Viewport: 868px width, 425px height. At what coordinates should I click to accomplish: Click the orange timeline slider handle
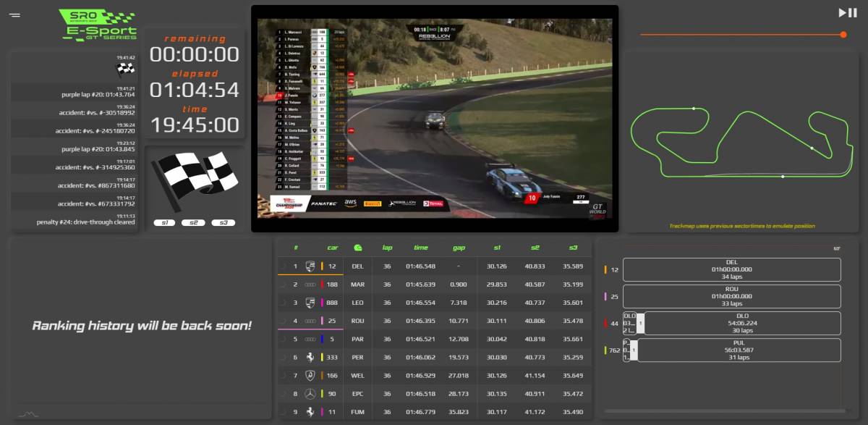[x=843, y=35]
